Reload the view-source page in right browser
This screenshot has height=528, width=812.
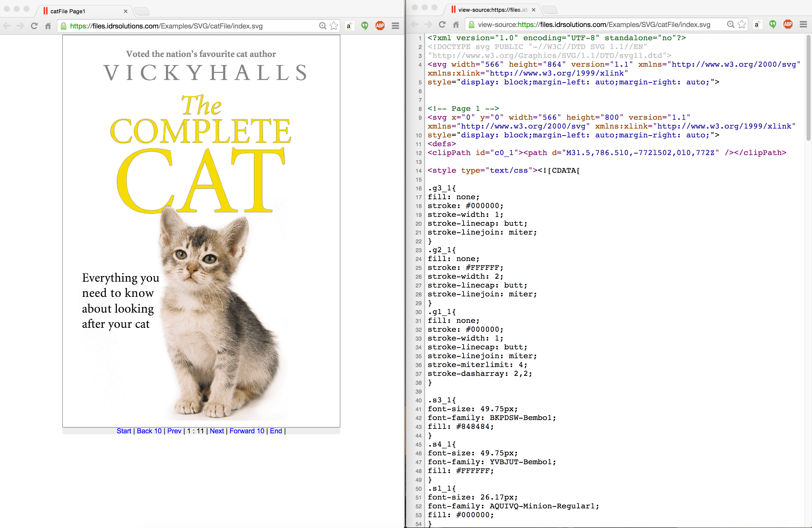coord(442,25)
